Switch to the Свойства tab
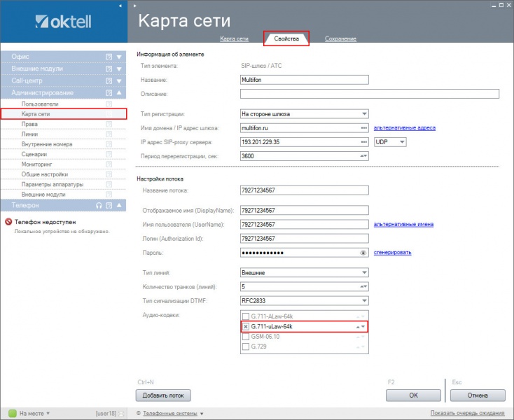This screenshot has height=420, width=514. 286,38
